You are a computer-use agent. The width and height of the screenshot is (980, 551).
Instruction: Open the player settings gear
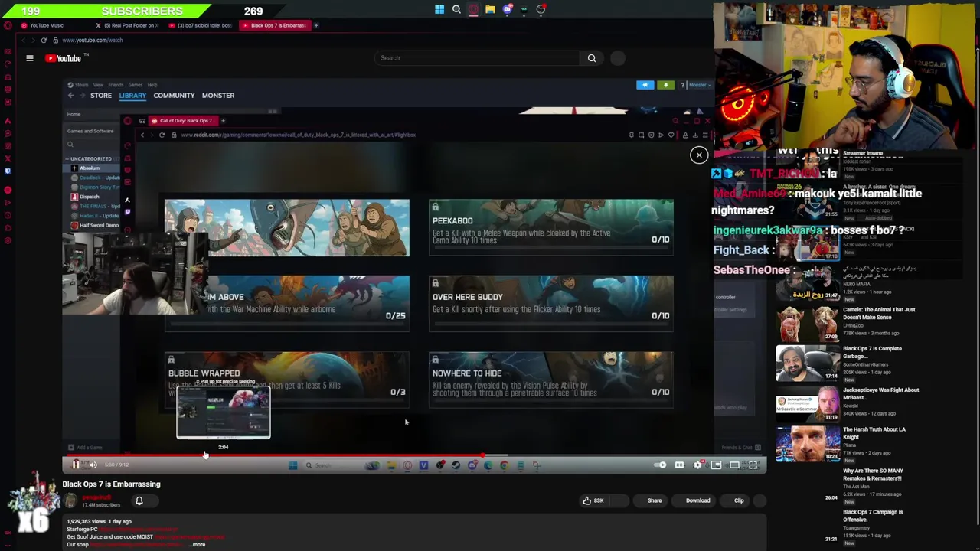click(697, 465)
